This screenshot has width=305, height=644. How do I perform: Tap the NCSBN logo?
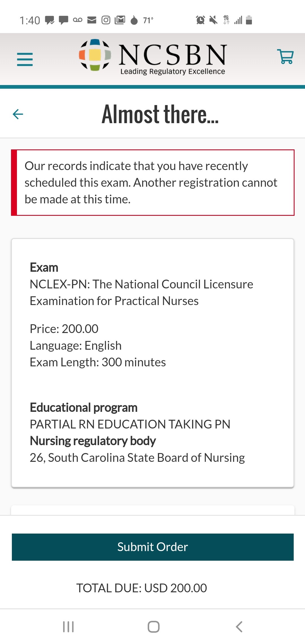click(x=152, y=57)
